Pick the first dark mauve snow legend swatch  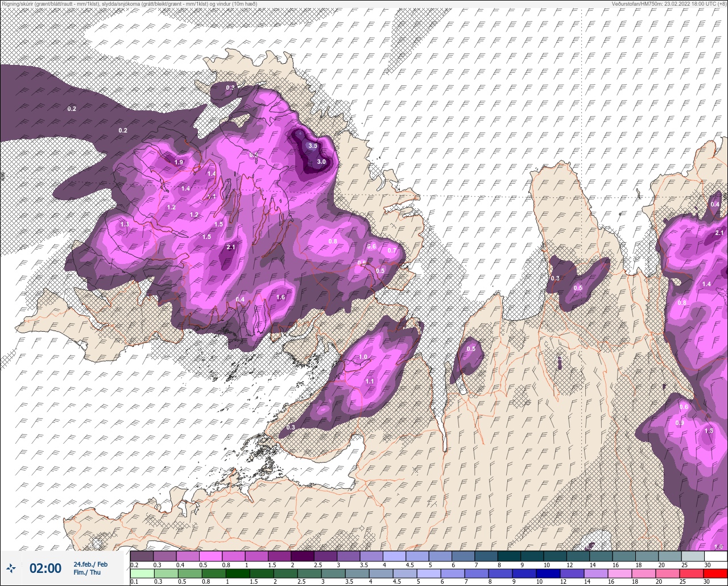[142, 556]
